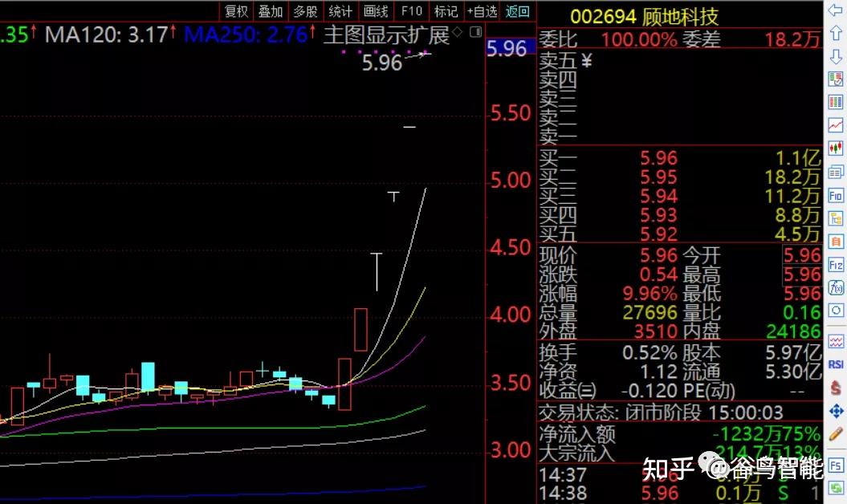
Task: Open the 复权 adjustment menu
Action: tap(236, 11)
